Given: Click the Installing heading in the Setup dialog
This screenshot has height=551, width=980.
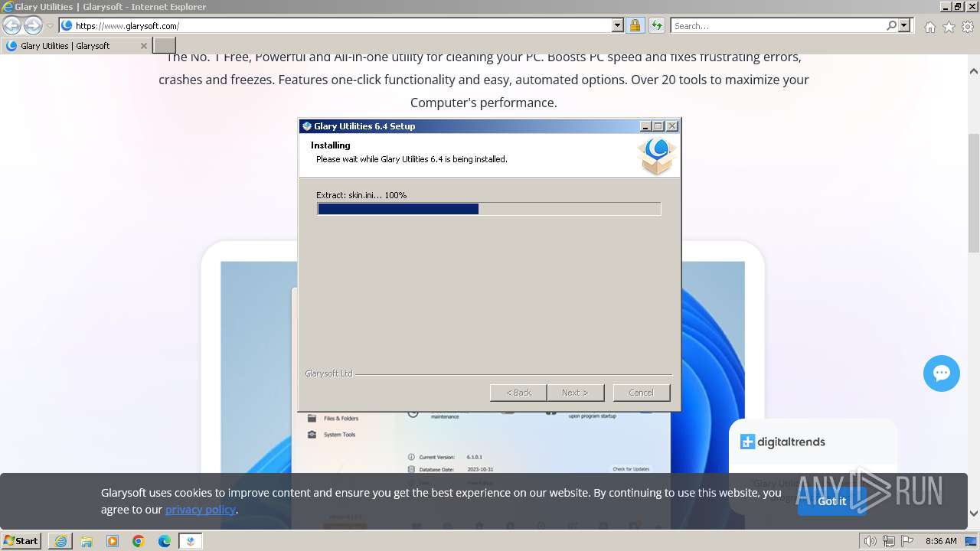Looking at the screenshot, I should tap(331, 145).
